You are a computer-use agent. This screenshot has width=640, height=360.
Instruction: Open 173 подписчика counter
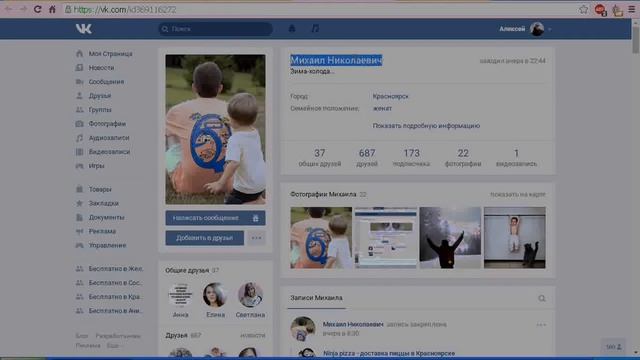(411, 157)
